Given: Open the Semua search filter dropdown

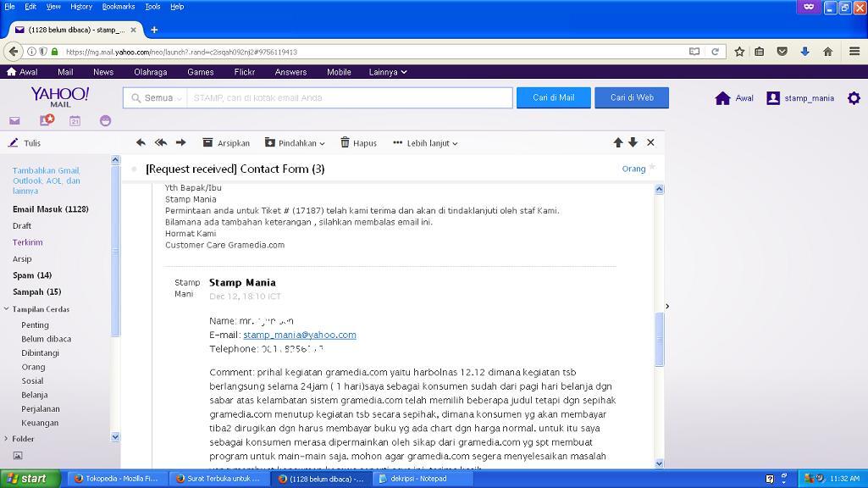Looking at the screenshot, I should point(156,98).
